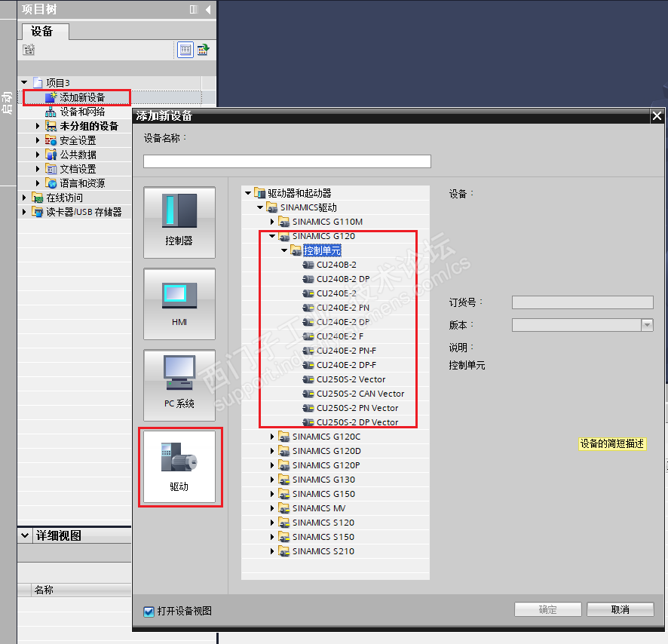The height and width of the screenshot is (644, 668).
Task: Click the 确定 button
Action: [x=548, y=610]
